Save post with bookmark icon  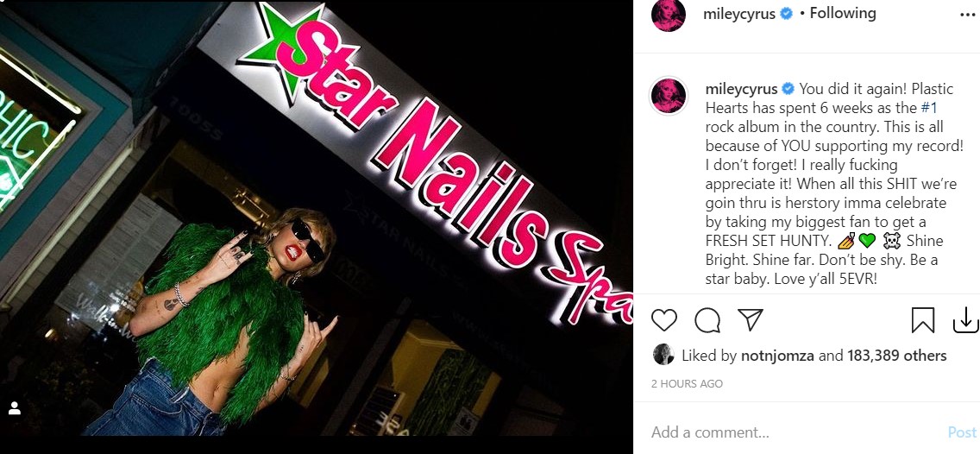pos(922,319)
